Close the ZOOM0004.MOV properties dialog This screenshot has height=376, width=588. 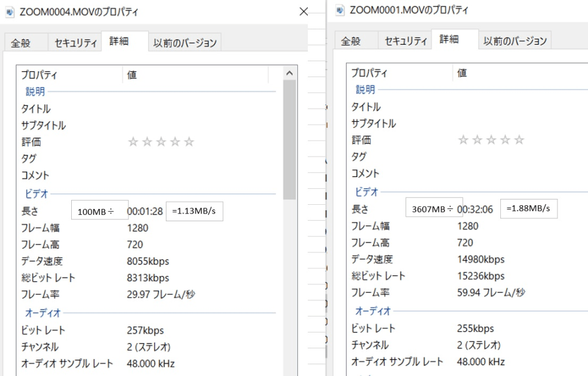[x=304, y=12]
